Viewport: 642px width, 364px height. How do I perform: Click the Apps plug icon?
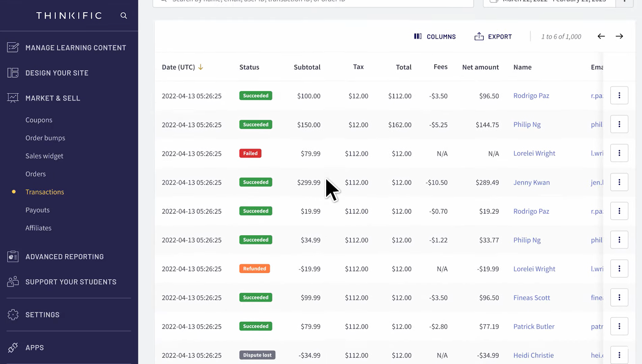(13, 347)
